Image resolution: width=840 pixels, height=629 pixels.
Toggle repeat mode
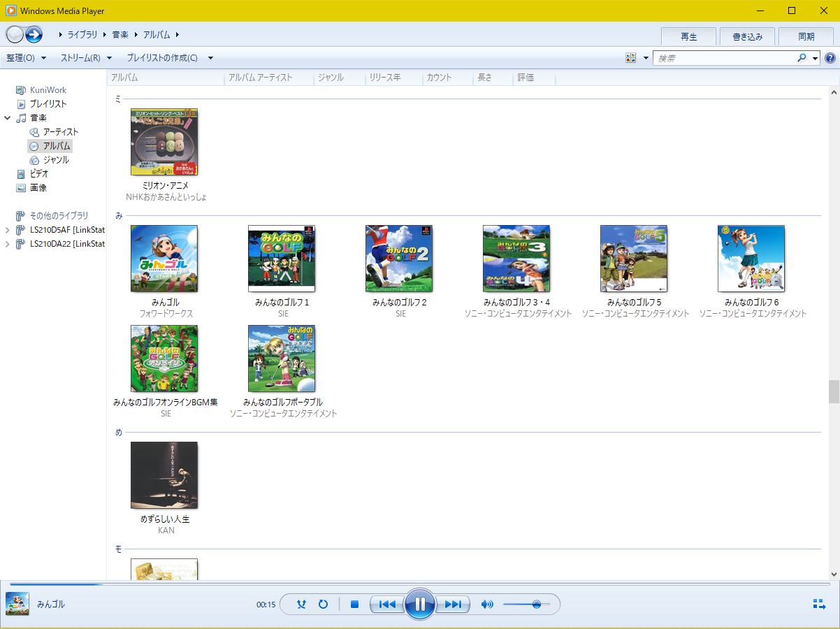tap(323, 605)
